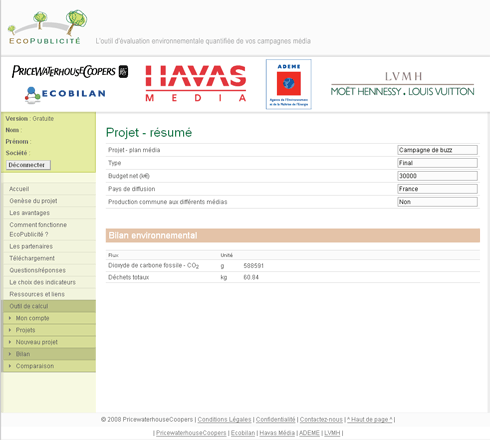Click the Déconnecter button

coord(28,165)
